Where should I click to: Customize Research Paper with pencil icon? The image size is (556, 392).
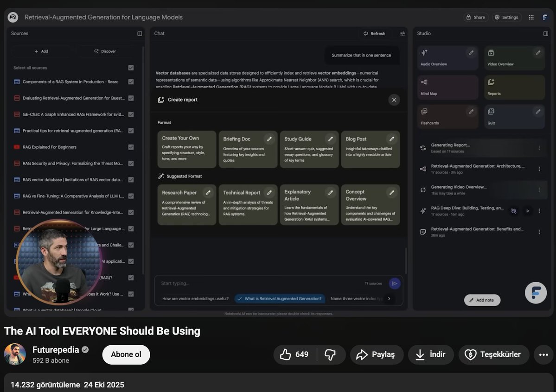click(x=208, y=192)
